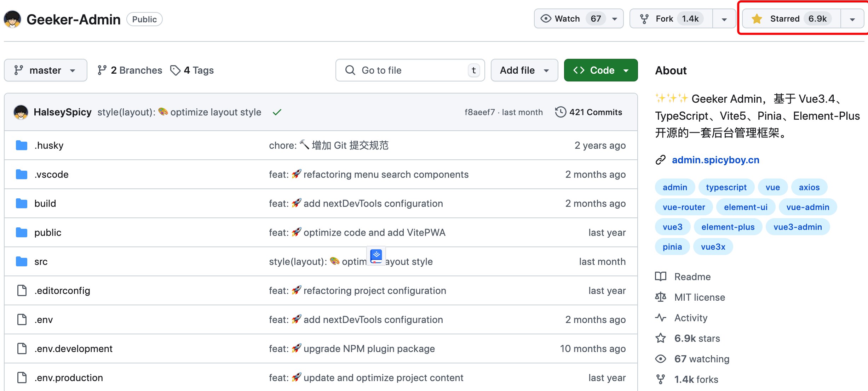Open the Readme link in About
This screenshot has height=391, width=868.
(x=692, y=277)
